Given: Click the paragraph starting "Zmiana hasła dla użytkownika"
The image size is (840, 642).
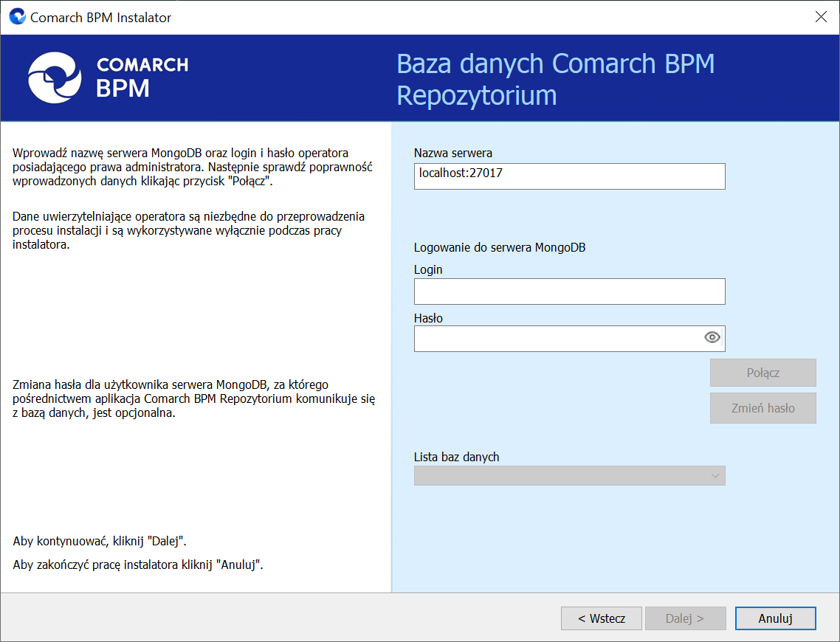Looking at the screenshot, I should pyautogui.click(x=193, y=398).
